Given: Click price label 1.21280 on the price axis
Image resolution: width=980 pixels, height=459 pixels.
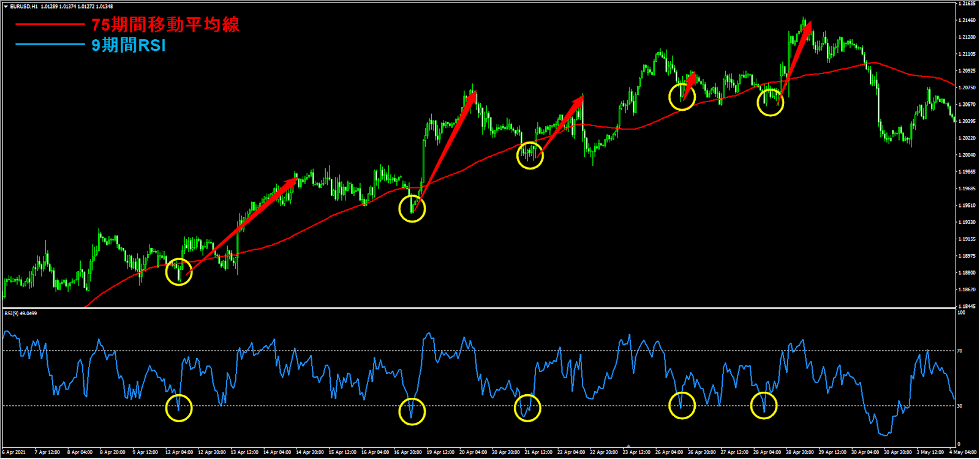Looking at the screenshot, I should [x=967, y=37].
